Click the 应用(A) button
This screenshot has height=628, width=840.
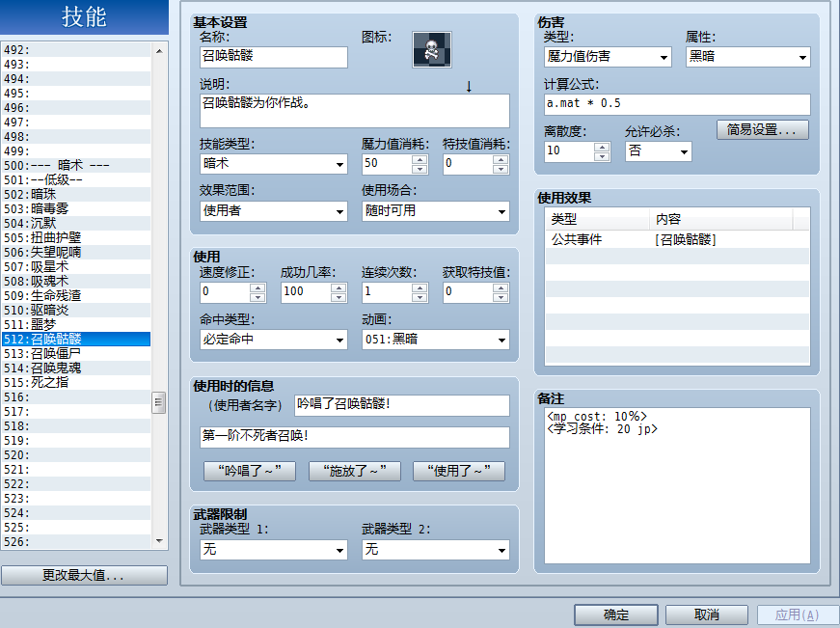point(798,614)
